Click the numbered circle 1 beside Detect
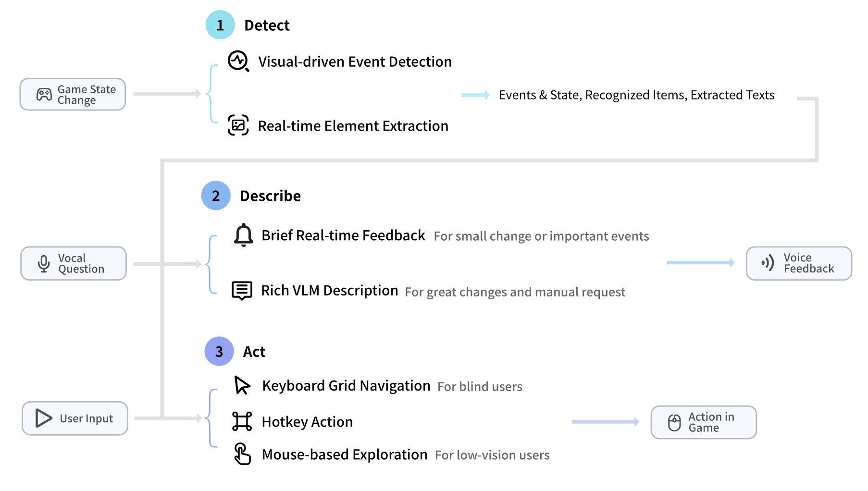The width and height of the screenshot is (868, 491). (220, 25)
